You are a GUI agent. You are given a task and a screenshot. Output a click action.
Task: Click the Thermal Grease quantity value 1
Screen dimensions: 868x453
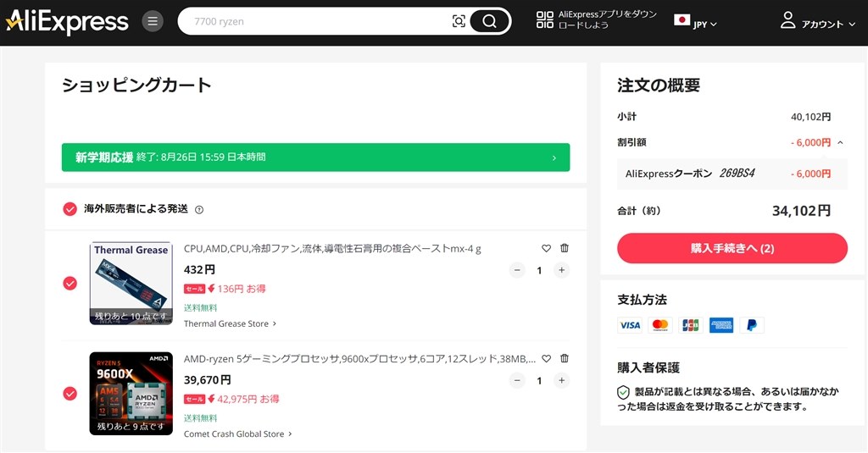point(539,270)
